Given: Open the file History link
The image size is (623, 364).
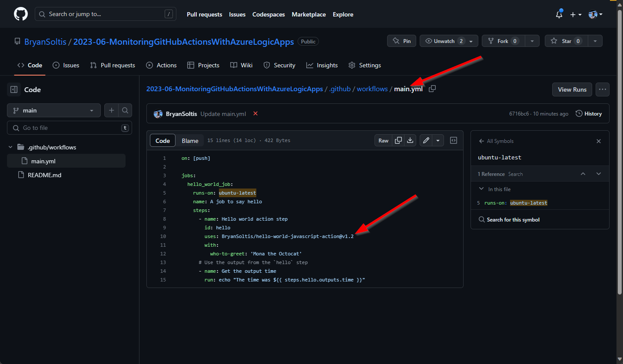Looking at the screenshot, I should 589,114.
